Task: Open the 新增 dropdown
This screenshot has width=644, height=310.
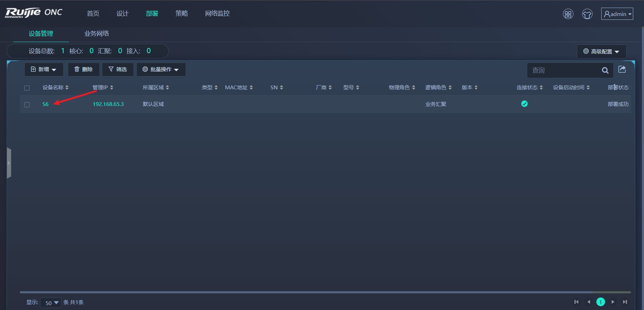Action: (44, 70)
